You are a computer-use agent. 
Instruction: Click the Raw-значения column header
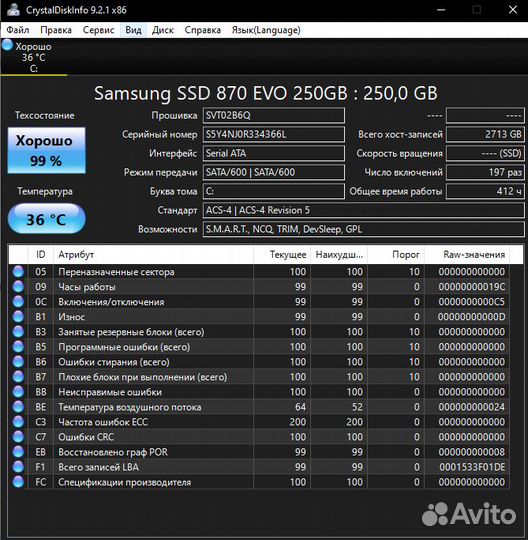pyautogui.click(x=467, y=255)
